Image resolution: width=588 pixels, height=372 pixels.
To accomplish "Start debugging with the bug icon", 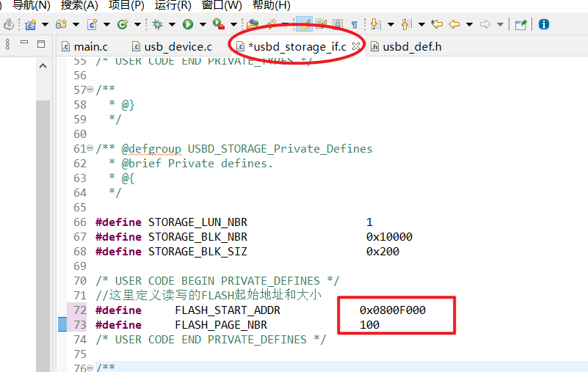I will point(158,24).
